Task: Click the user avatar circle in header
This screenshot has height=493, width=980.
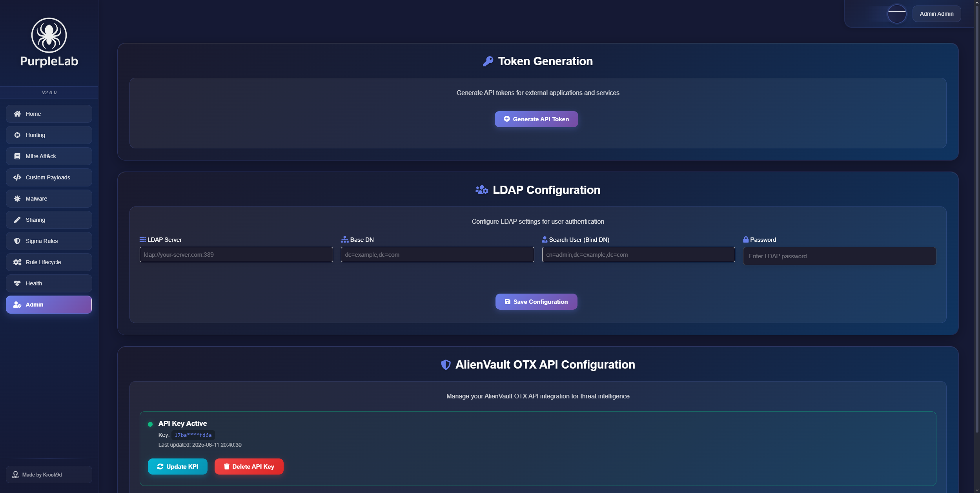Action: tap(897, 14)
